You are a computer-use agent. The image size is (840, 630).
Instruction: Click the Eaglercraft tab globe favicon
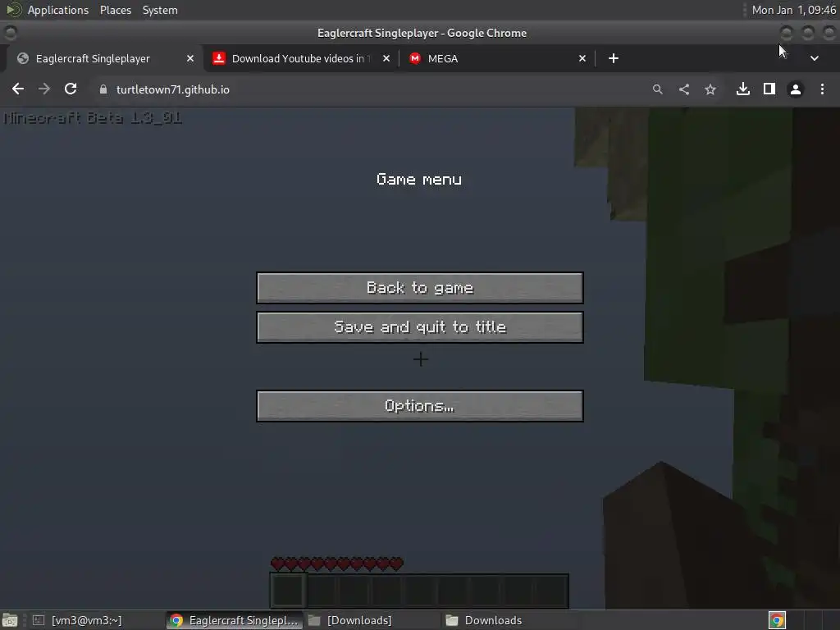coord(22,58)
